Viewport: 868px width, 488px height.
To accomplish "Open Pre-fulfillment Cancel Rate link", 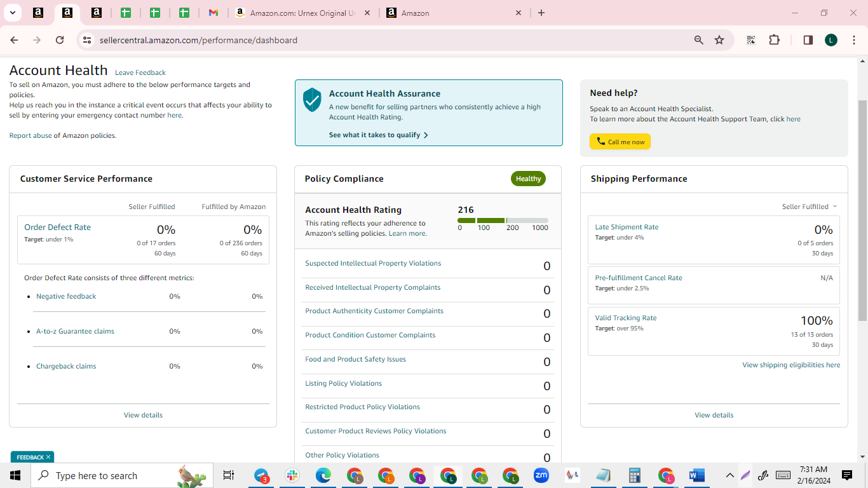I will pyautogui.click(x=639, y=278).
